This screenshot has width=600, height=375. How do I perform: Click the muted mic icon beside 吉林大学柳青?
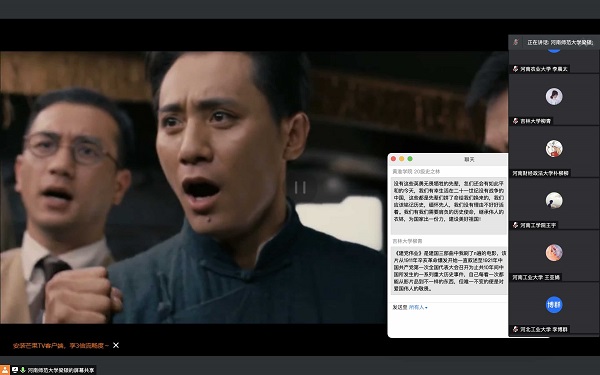(x=515, y=121)
